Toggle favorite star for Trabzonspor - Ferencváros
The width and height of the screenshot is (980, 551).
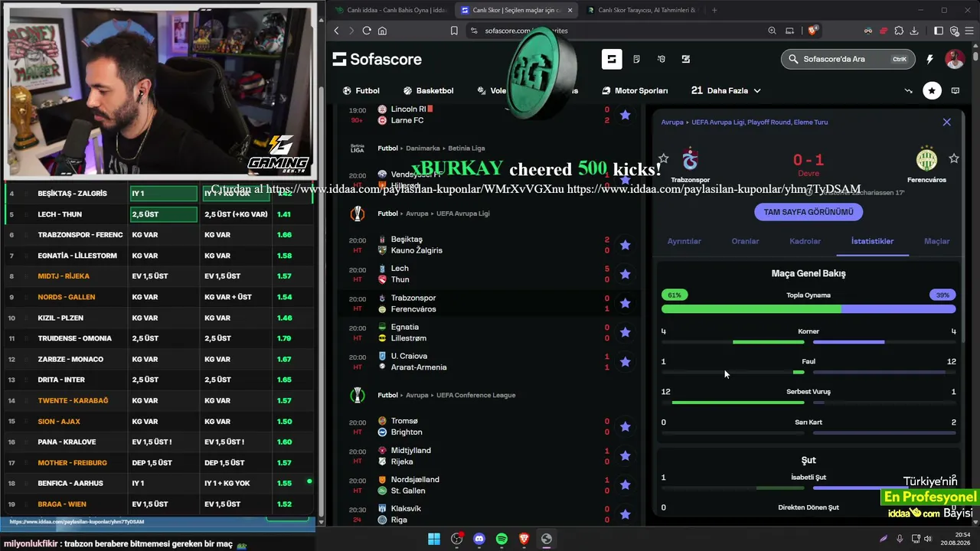click(625, 303)
